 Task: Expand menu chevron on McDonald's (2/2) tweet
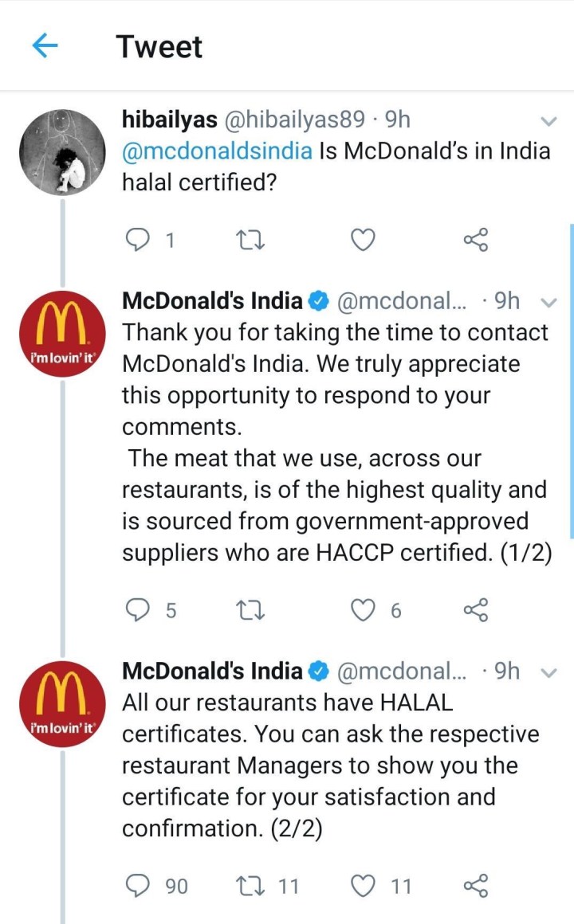pyautogui.click(x=548, y=672)
